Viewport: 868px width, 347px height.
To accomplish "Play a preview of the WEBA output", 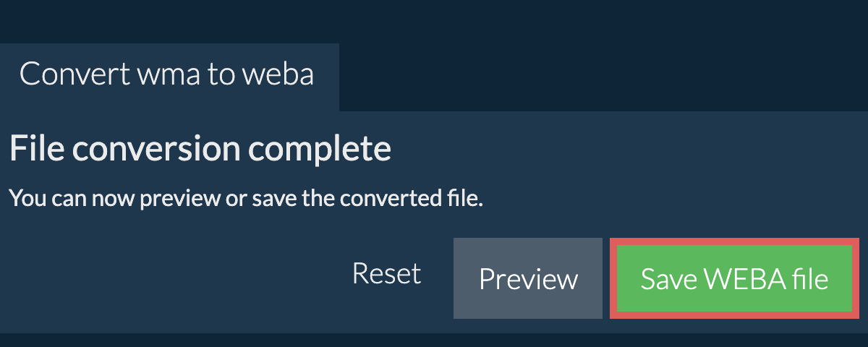I will (x=528, y=279).
